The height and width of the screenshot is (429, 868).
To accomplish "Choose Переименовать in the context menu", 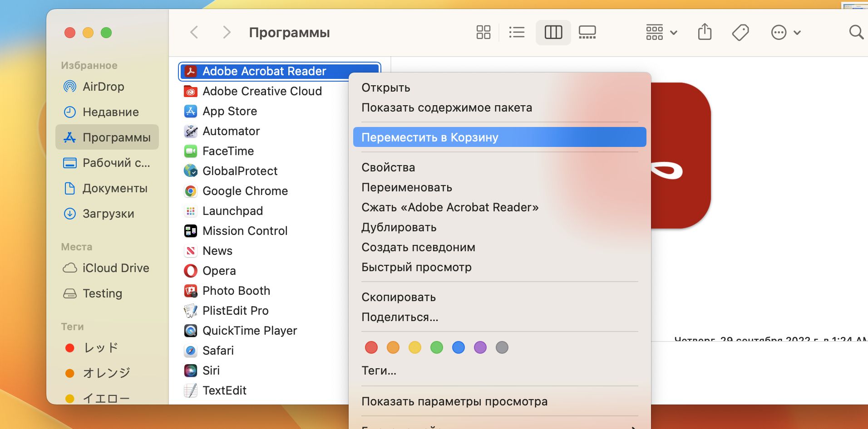I will tap(499, 187).
